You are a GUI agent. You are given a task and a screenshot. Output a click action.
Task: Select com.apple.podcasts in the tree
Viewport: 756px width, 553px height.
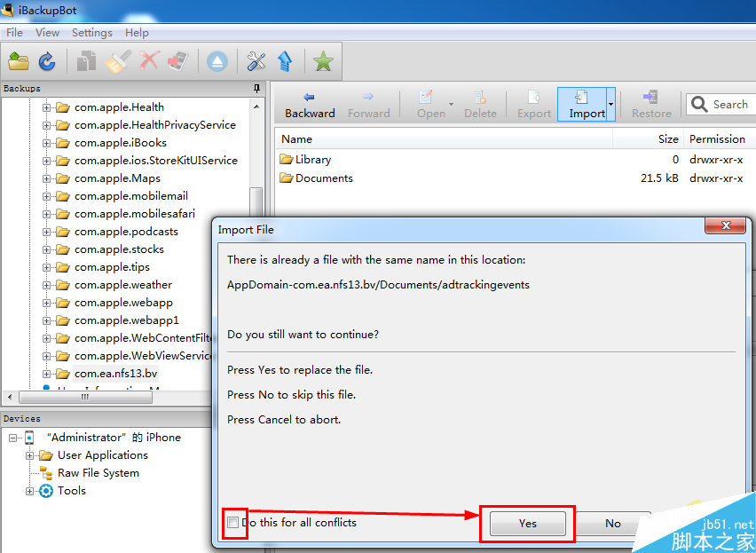click(x=126, y=232)
